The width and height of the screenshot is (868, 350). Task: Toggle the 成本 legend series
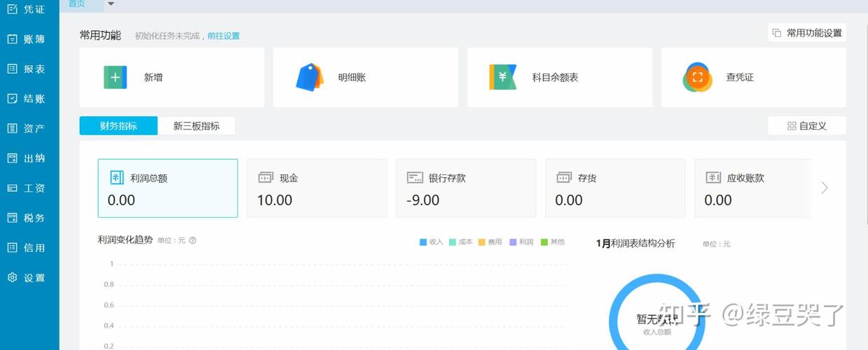point(462,242)
